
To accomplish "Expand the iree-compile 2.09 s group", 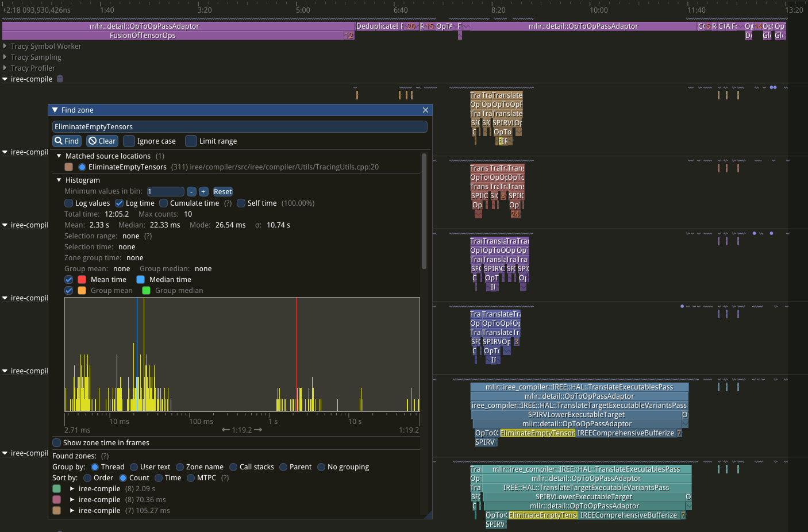I will tap(72, 489).
